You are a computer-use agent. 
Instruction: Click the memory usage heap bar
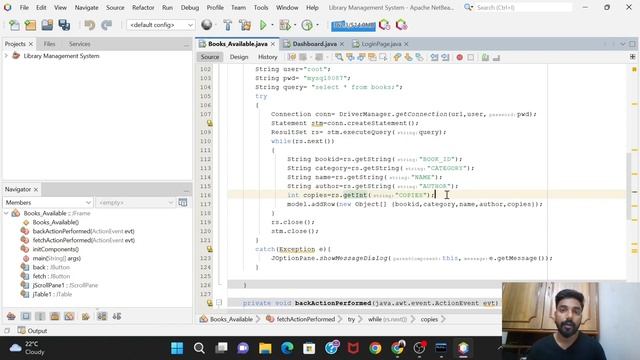[x=353, y=25]
